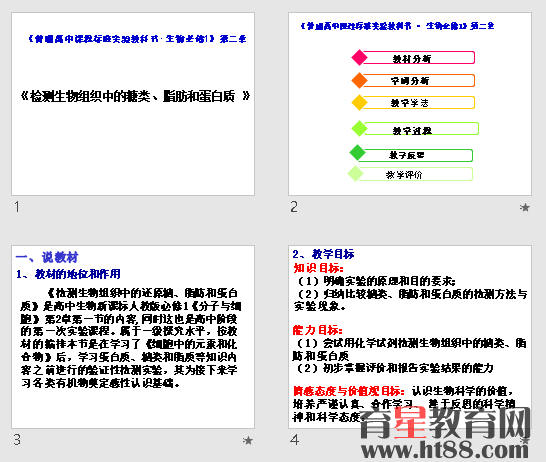Select slide 2 agenda thumbnail
Screen dimensions: 546x462
coord(410,104)
